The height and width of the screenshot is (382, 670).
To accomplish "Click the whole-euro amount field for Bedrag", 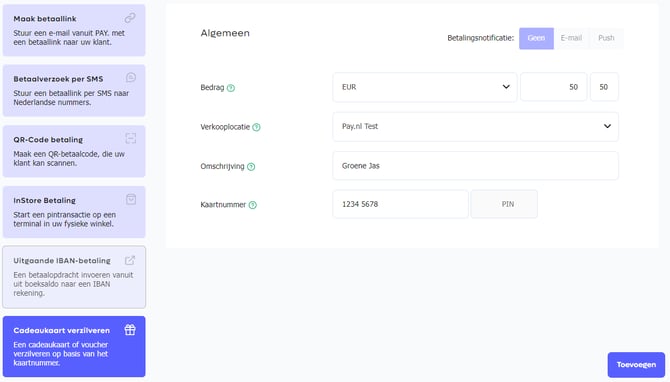I will (553, 87).
